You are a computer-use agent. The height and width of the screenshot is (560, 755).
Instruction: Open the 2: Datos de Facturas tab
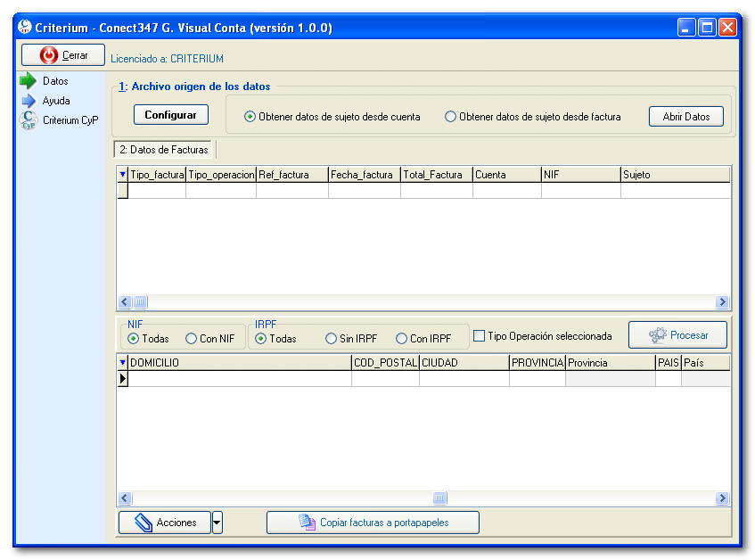[x=164, y=150]
